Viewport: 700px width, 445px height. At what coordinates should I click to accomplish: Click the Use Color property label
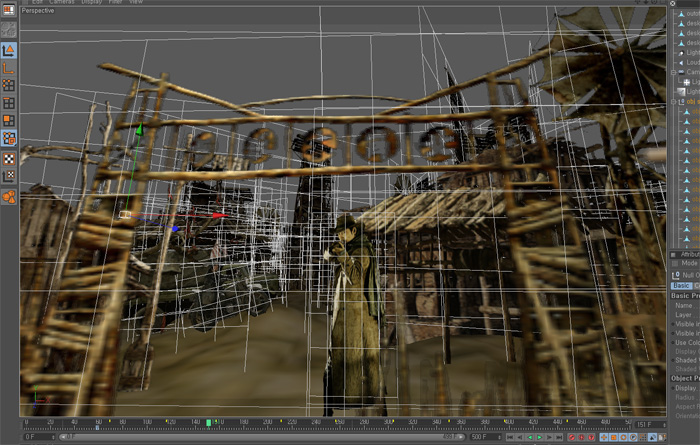pyautogui.click(x=687, y=343)
